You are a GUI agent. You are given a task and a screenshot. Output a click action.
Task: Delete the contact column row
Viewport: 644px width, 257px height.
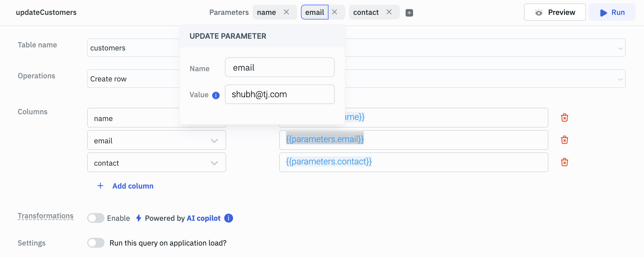[x=564, y=162]
